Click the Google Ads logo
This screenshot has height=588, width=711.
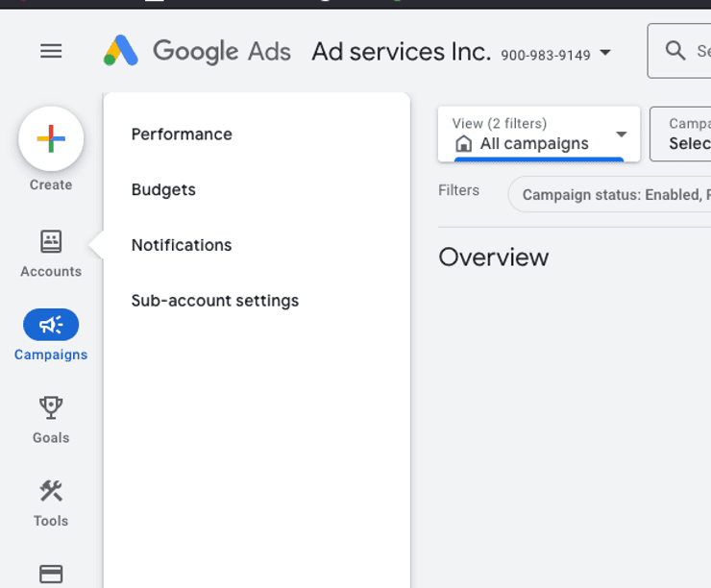(197, 51)
